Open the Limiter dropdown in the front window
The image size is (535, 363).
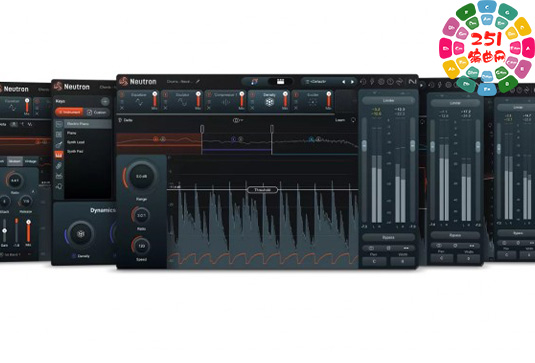tap(388, 101)
